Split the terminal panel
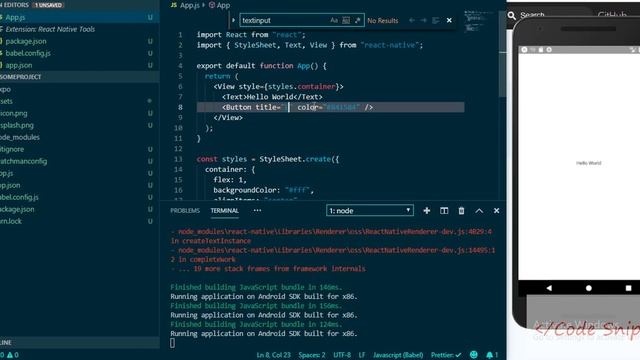This screenshot has width=640, height=360. point(444,211)
